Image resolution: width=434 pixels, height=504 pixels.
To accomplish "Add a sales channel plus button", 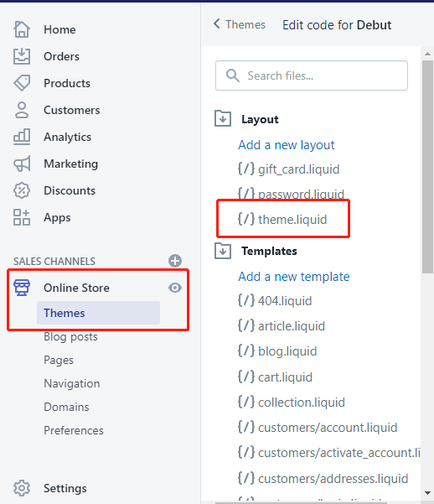I will pos(175,261).
